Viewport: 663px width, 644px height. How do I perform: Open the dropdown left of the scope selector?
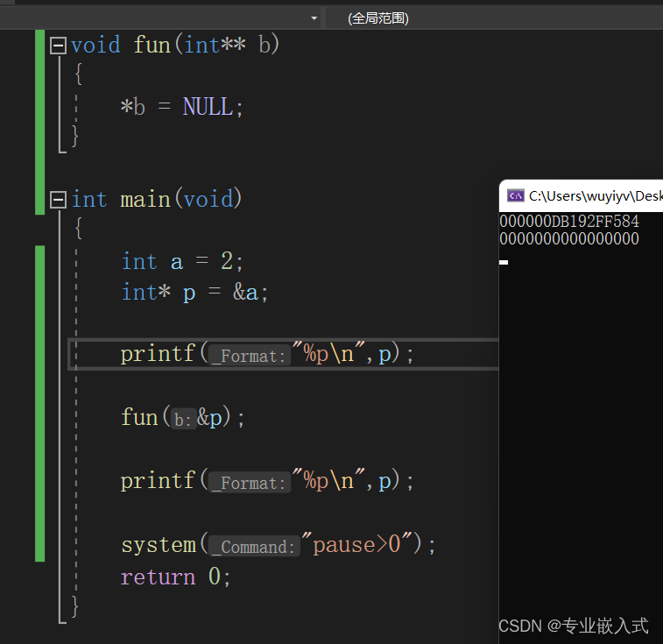(x=314, y=18)
